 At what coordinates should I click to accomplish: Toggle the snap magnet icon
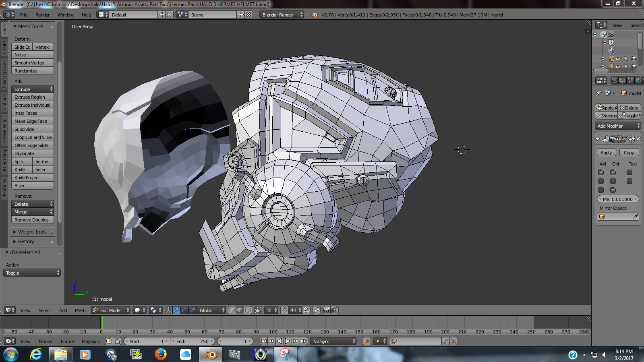[x=284, y=310]
